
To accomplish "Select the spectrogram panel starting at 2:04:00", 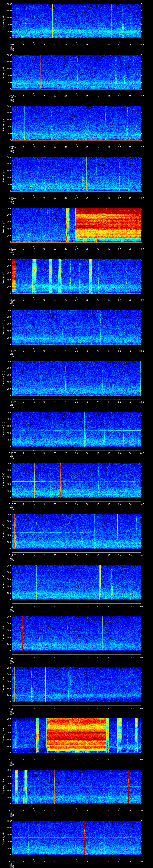I will [x=77, y=174].
